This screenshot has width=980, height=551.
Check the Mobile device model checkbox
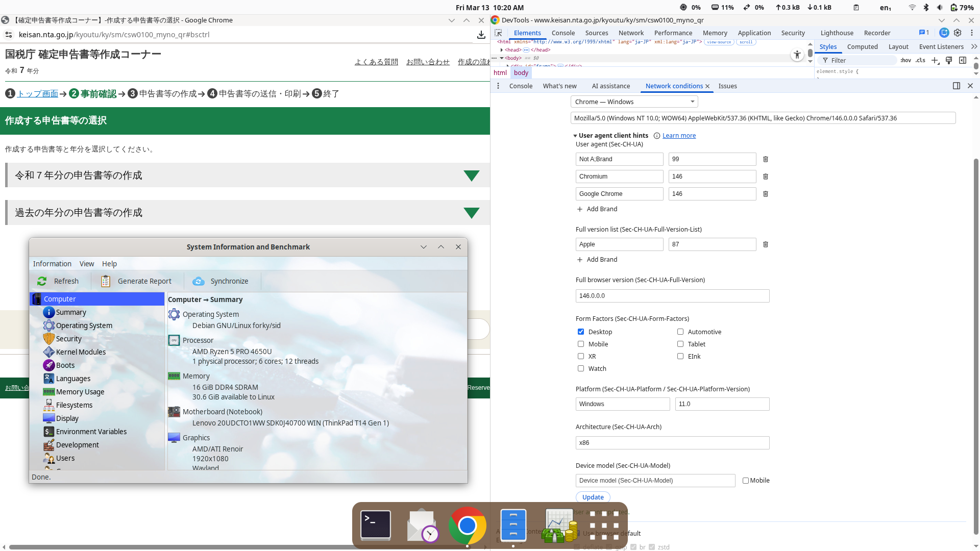tap(746, 481)
